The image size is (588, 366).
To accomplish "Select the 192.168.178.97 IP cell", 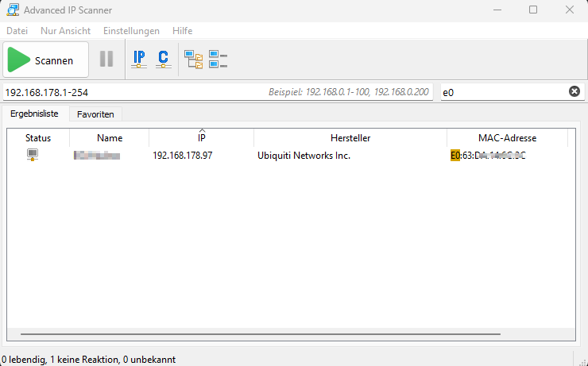I will point(183,156).
